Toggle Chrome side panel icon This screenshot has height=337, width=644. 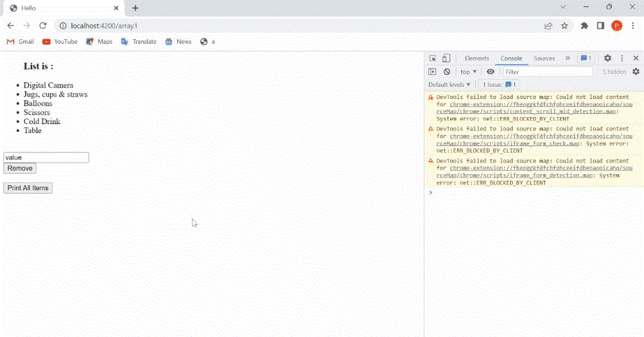[600, 26]
